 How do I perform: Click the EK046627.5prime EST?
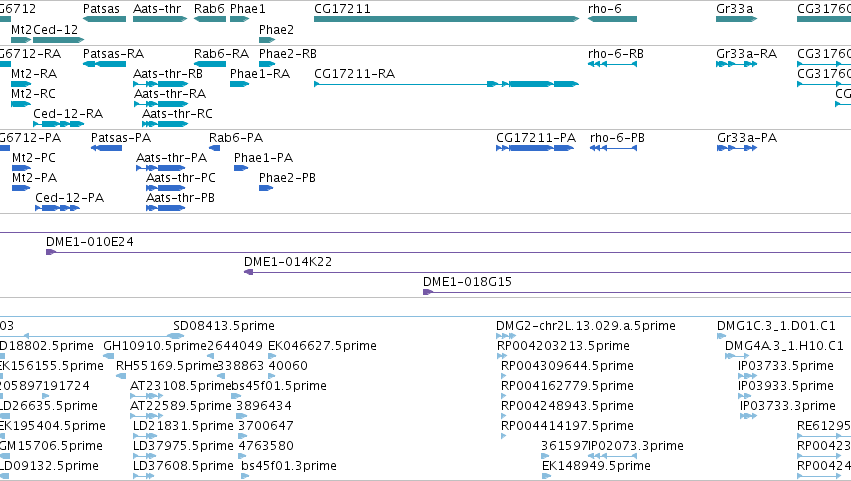click(272, 357)
